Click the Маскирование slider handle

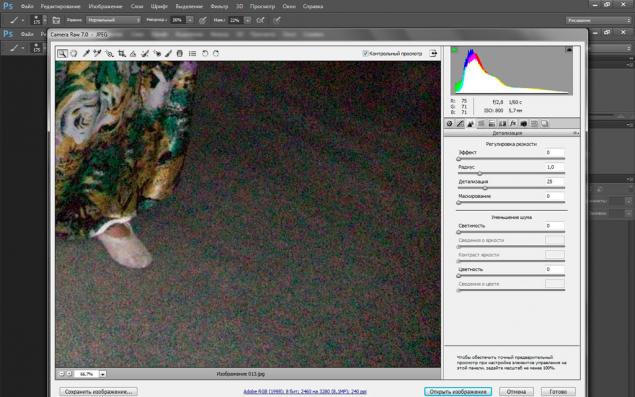tap(459, 203)
